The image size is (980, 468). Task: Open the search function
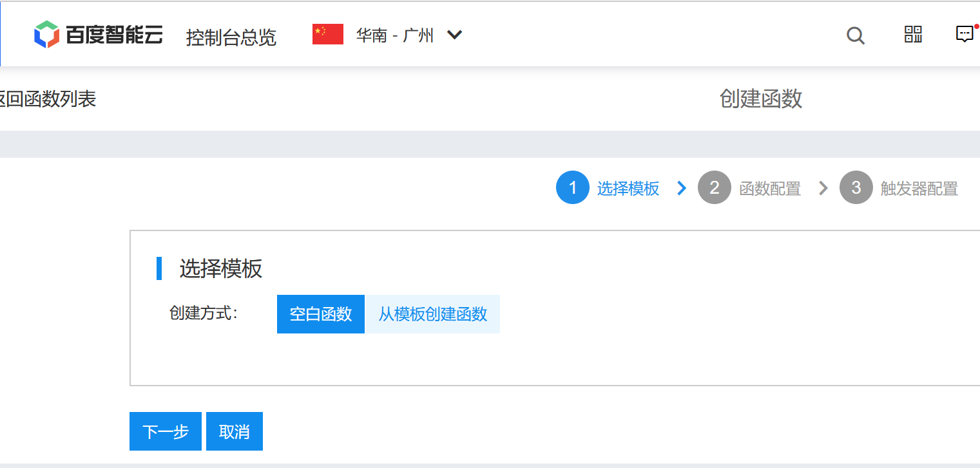[856, 35]
